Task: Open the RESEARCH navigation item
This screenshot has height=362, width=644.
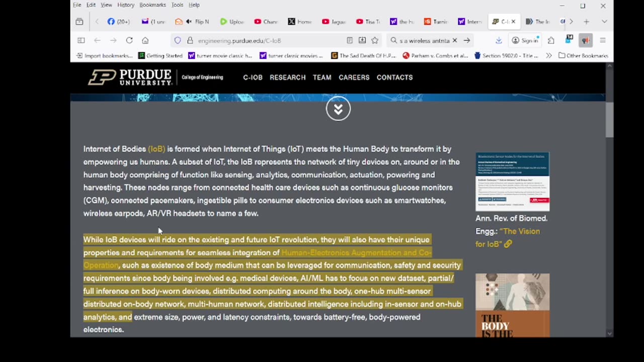Action: (287, 77)
